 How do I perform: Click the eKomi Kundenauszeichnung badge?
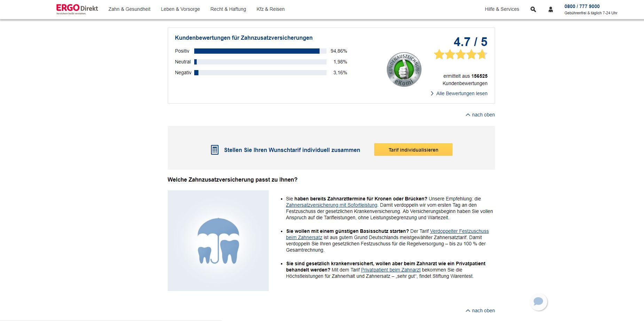(404, 69)
